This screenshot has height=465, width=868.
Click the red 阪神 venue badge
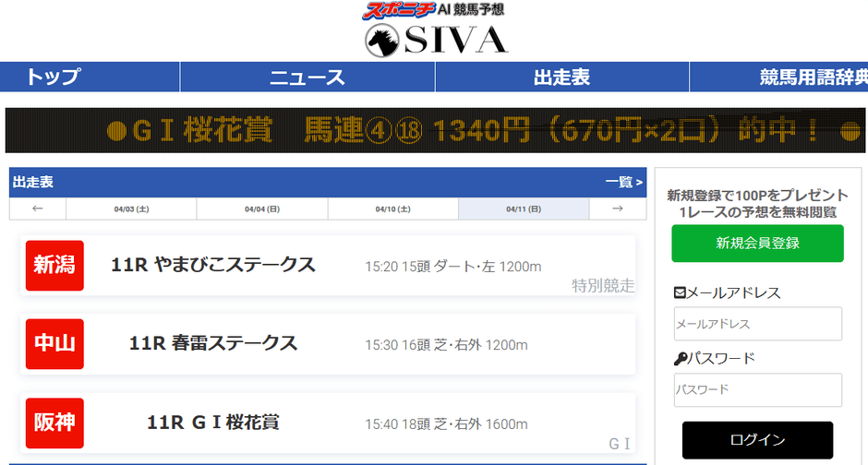click(x=54, y=423)
